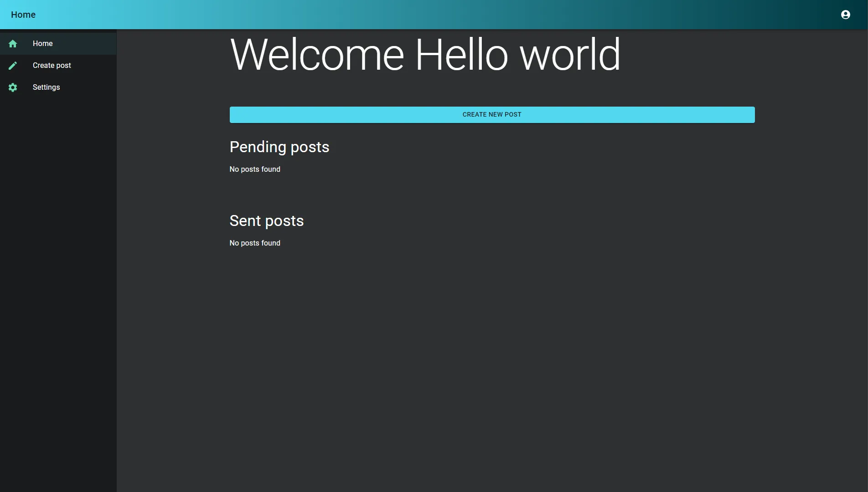Click the word 'Sent' in Sent posts heading
Viewport: 868px width, 492px height.
tap(245, 221)
